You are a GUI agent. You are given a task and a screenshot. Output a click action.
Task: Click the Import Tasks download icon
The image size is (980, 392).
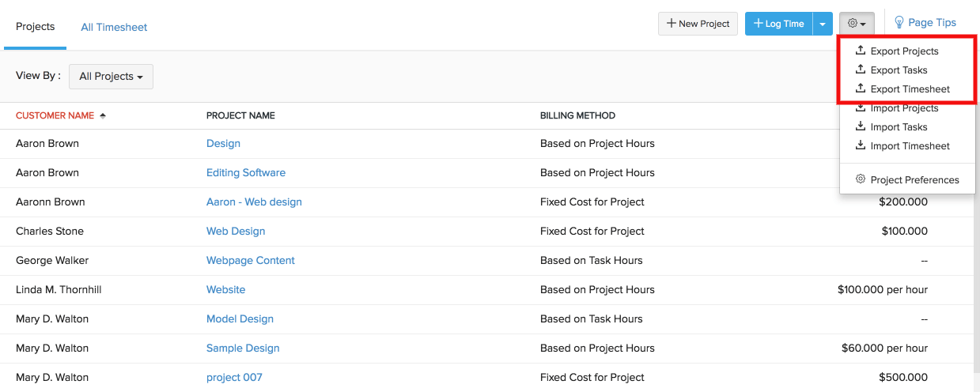(x=861, y=126)
